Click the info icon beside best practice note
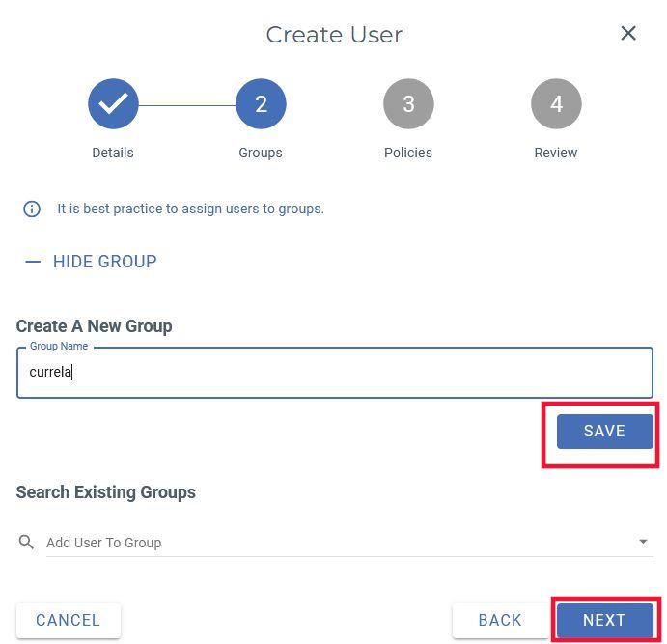 (x=32, y=209)
